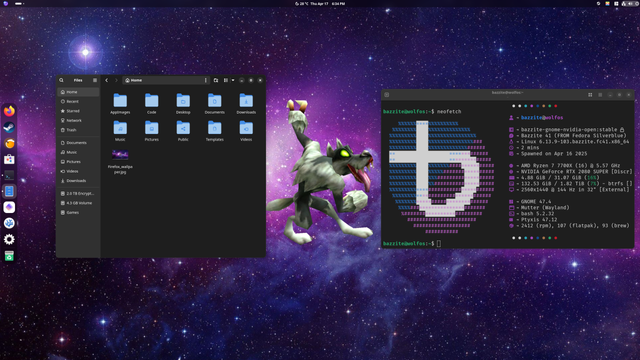This screenshot has height=360, width=640.
Task: Select the Music folder in grid
Action: (x=120, y=131)
